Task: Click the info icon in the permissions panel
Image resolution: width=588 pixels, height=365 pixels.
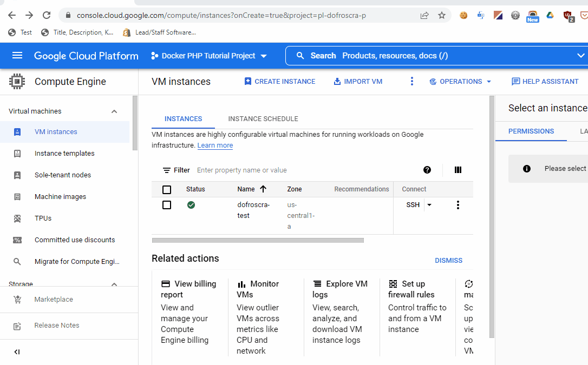Action: 527,169
